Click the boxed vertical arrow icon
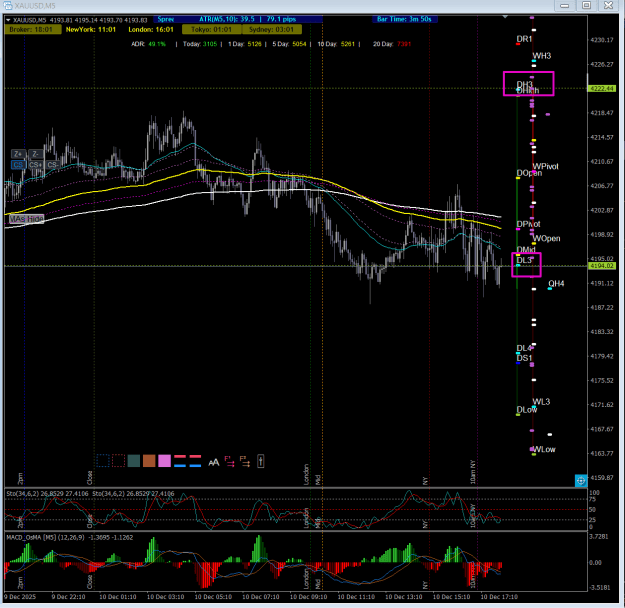The height and width of the screenshot is (608, 625). pos(261,461)
